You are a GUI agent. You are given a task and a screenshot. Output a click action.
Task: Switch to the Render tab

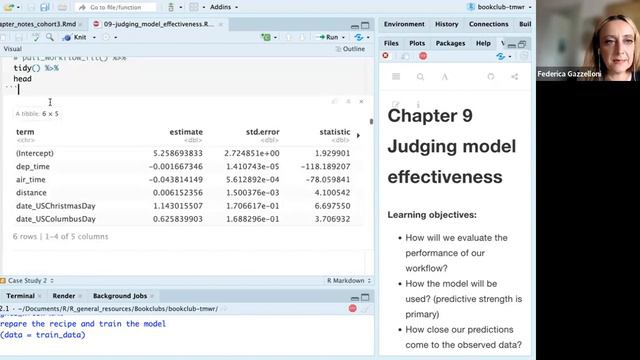click(x=64, y=296)
